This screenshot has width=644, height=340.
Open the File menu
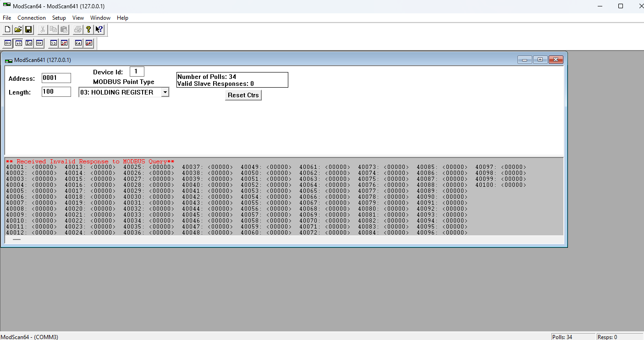(x=7, y=18)
